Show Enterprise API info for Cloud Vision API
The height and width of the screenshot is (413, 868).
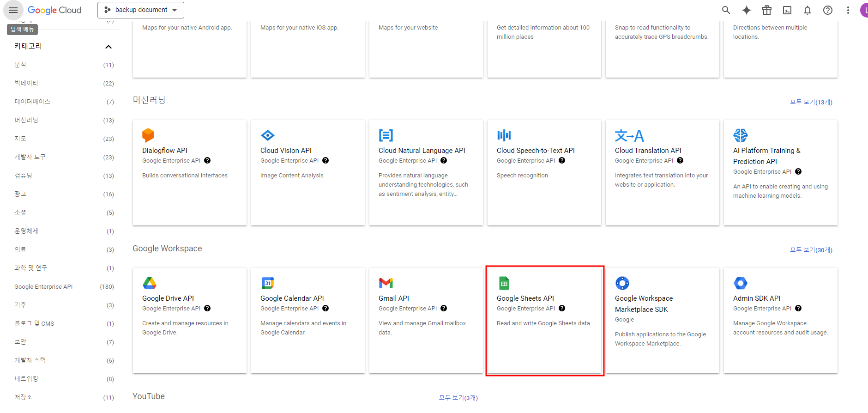click(325, 160)
